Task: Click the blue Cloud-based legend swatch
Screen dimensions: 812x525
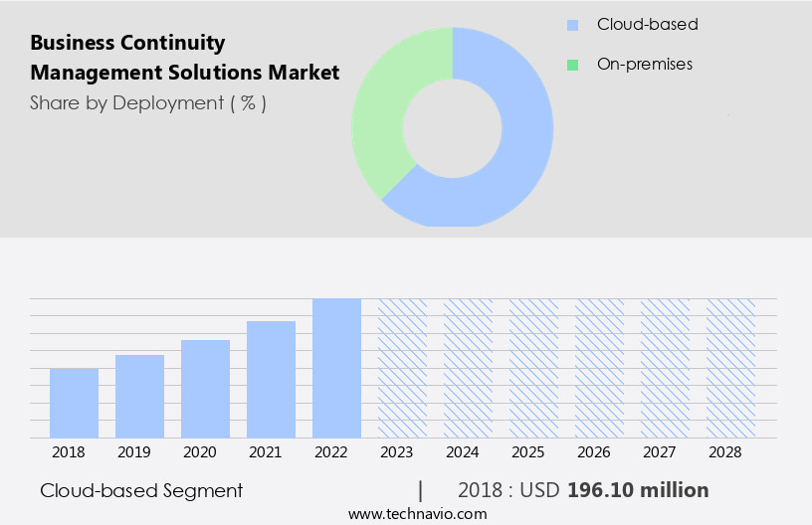Action: [x=572, y=25]
